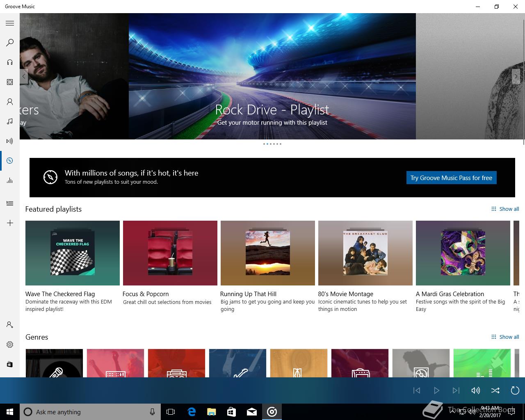This screenshot has height=420, width=525.
Task: Click the Featured playlists heading
Action: (x=53, y=209)
